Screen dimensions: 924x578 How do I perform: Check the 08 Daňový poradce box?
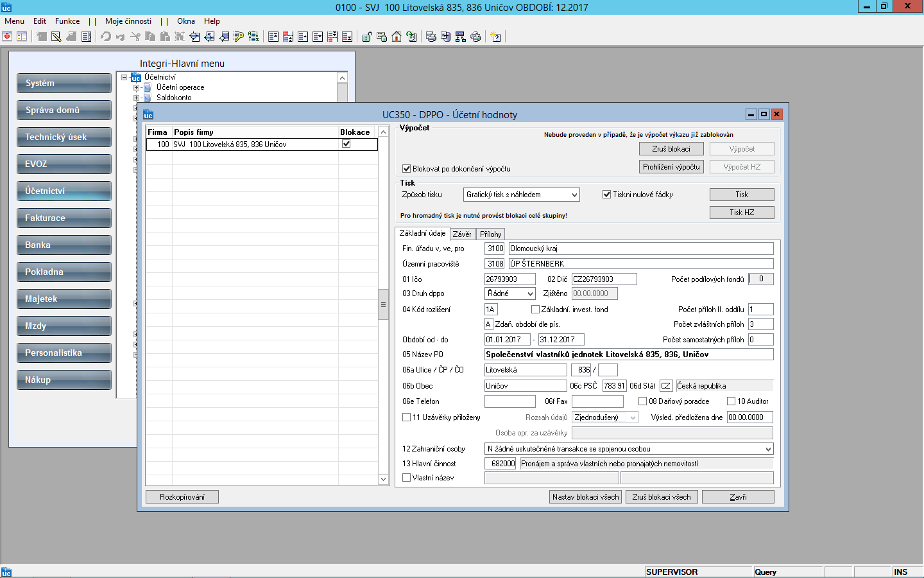point(642,401)
